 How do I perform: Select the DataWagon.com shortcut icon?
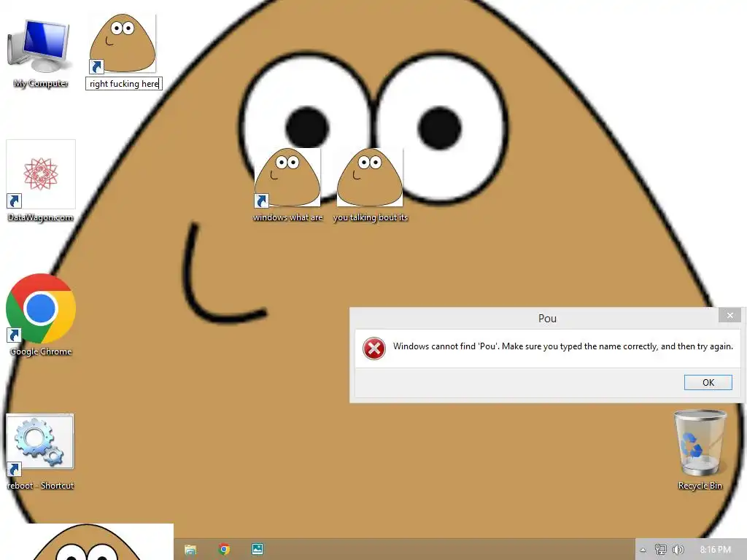(41, 174)
